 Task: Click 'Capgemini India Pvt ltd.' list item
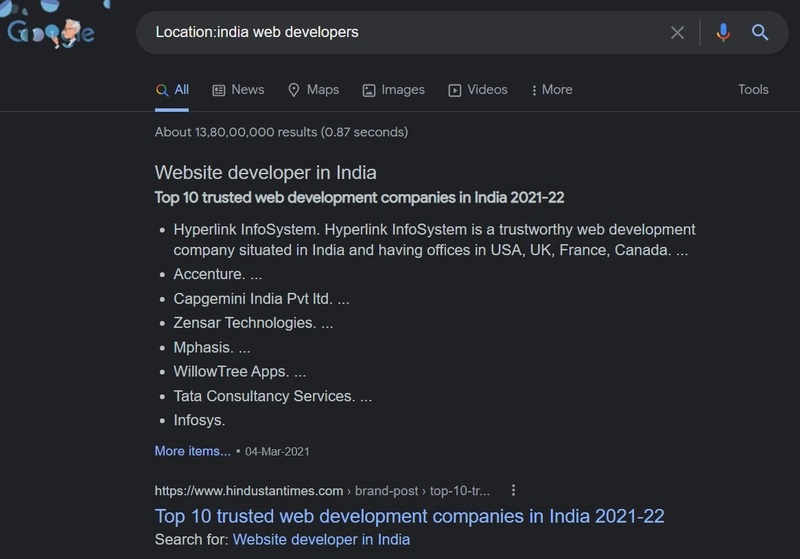(x=261, y=299)
